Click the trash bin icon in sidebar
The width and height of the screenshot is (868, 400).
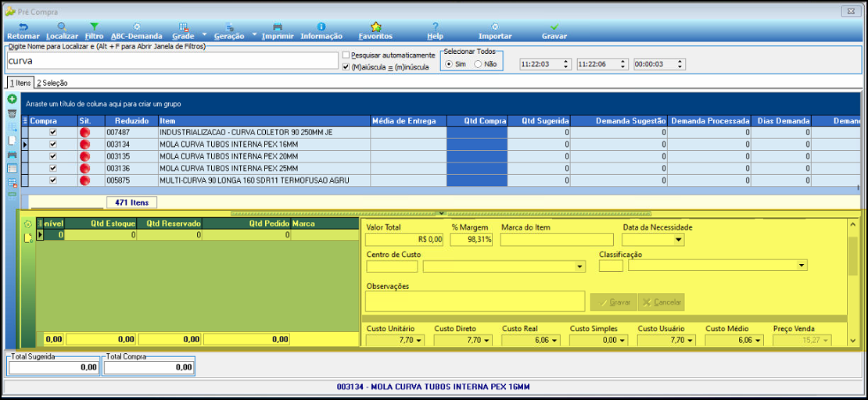[13, 112]
